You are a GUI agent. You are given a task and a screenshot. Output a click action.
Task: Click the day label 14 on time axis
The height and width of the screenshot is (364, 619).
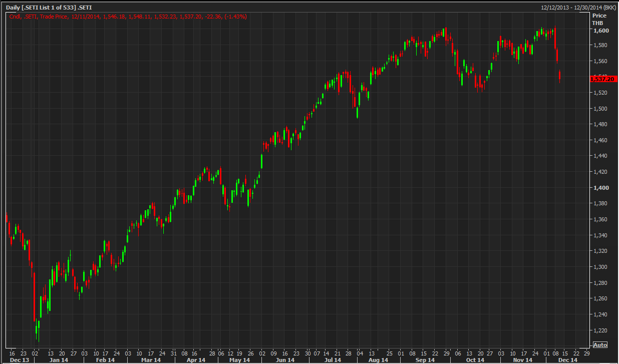point(326,352)
